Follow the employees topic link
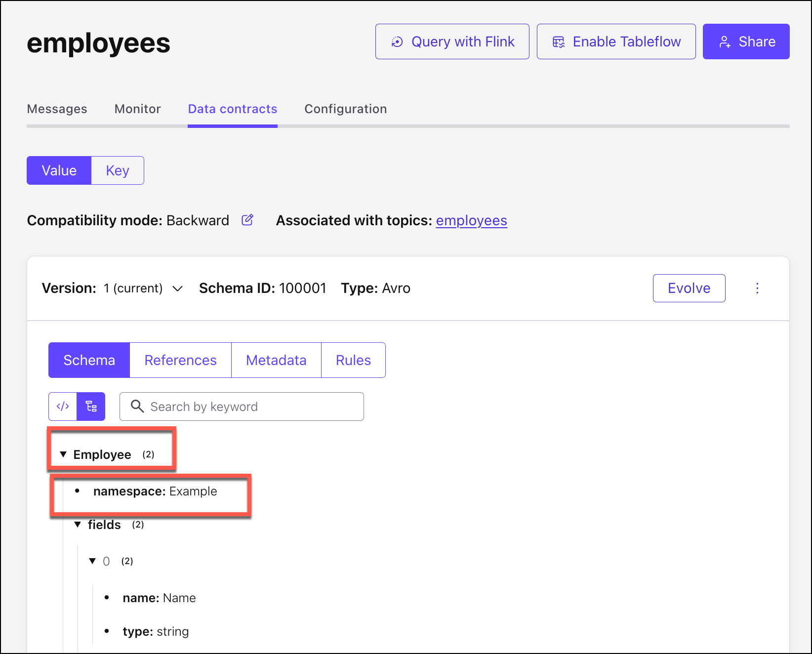The width and height of the screenshot is (812, 654). [471, 220]
